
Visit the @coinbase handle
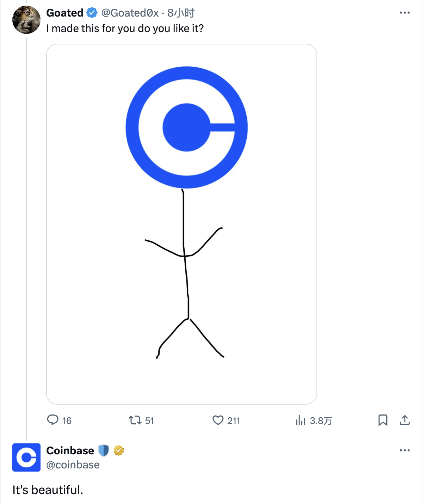(73, 465)
